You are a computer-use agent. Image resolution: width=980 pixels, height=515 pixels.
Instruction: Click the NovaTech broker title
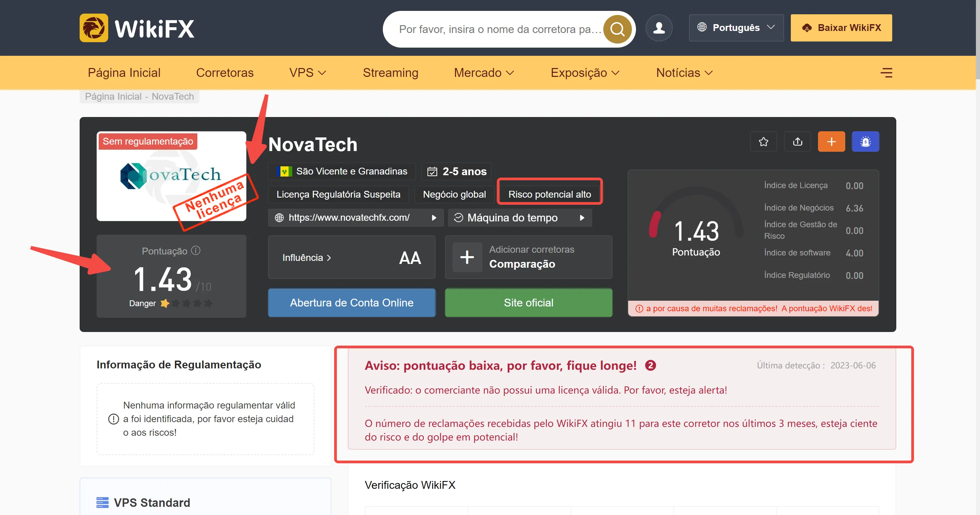coord(313,145)
